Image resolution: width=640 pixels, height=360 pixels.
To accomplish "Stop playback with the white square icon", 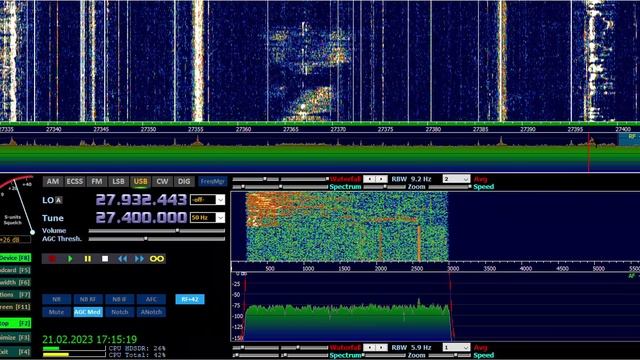I will coord(105,259).
